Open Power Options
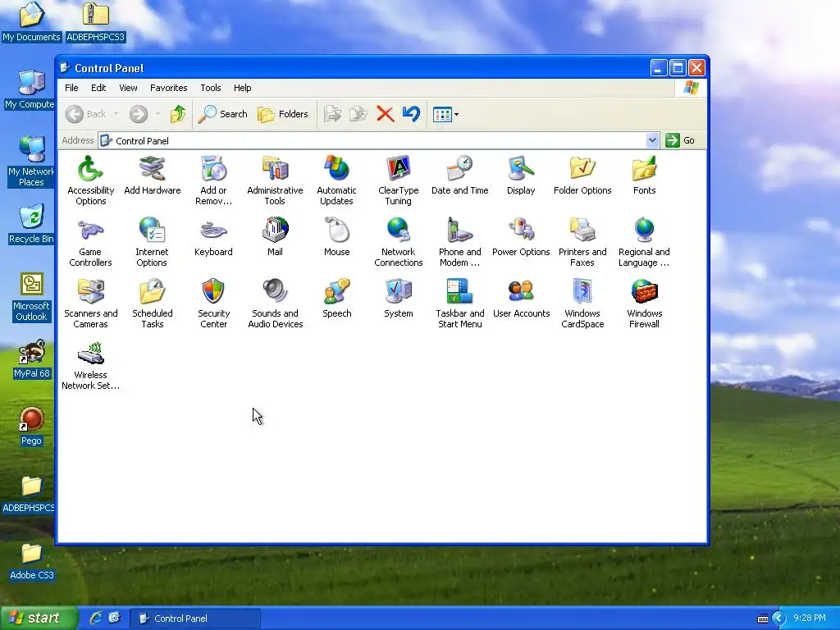 [x=521, y=237]
